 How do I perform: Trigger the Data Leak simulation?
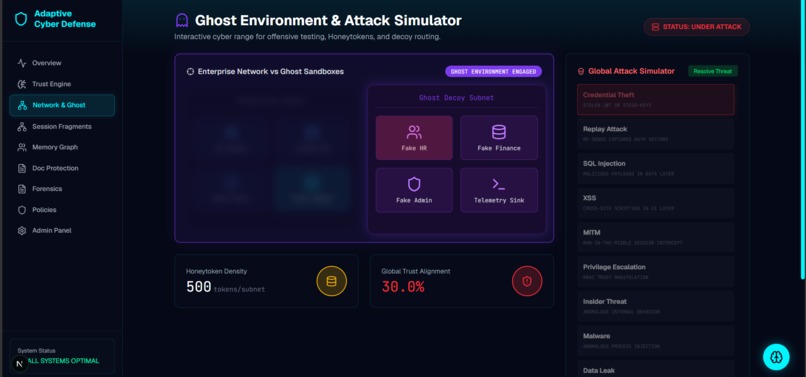(x=655, y=368)
